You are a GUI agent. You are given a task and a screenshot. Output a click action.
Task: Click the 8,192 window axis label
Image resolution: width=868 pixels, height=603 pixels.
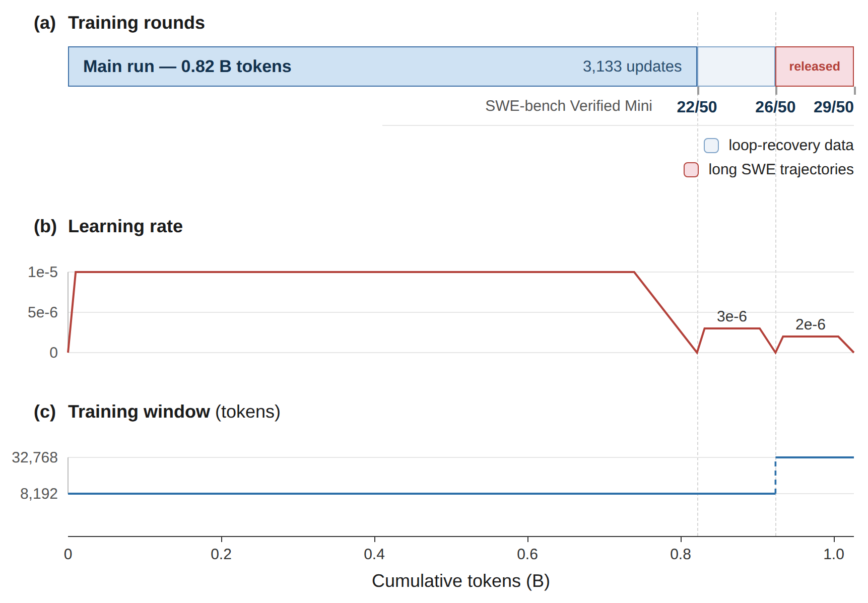(x=39, y=494)
